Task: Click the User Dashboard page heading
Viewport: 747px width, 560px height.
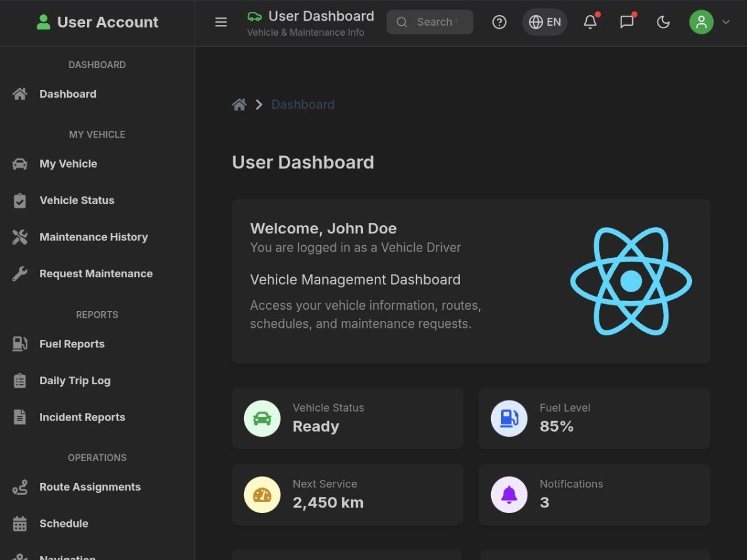Action: click(303, 163)
